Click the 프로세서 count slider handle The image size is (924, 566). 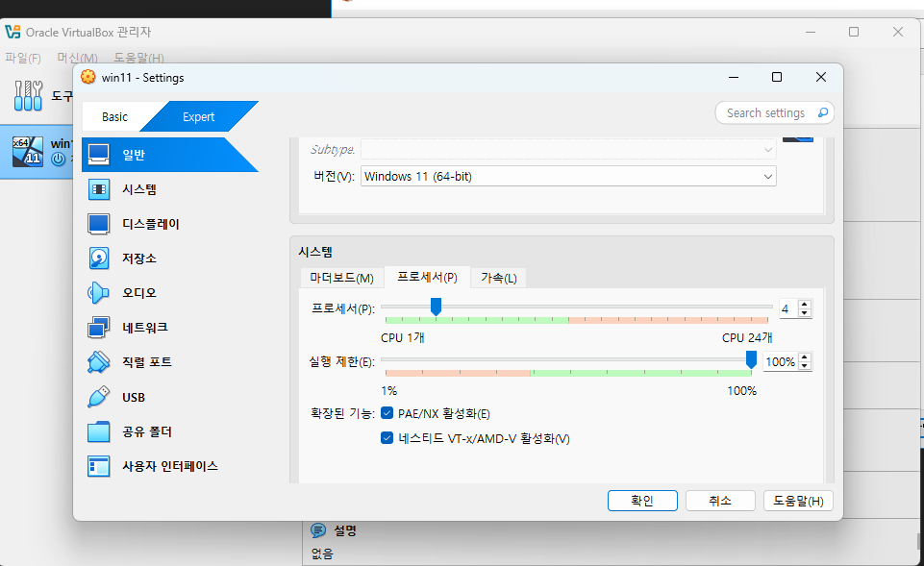pyautogui.click(x=436, y=307)
